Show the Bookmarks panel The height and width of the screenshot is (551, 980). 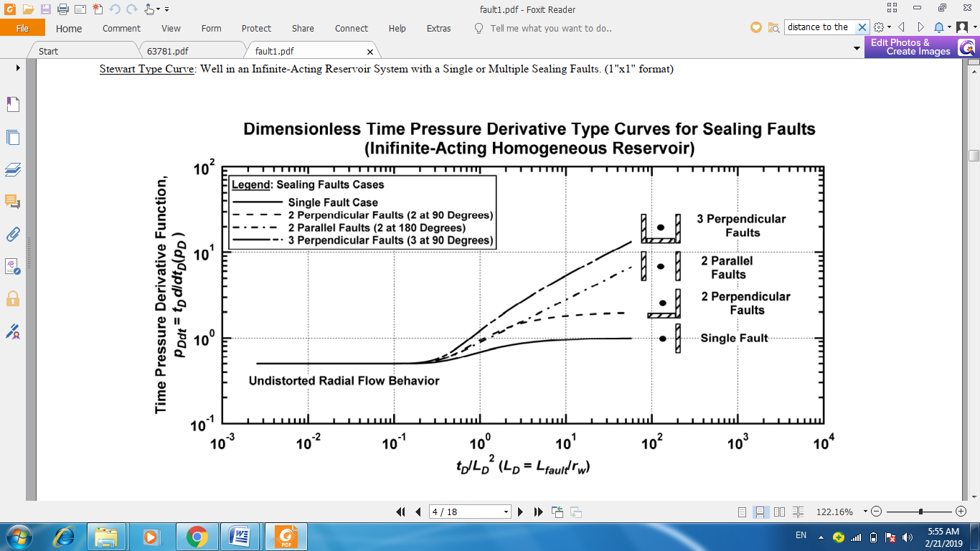(13, 105)
